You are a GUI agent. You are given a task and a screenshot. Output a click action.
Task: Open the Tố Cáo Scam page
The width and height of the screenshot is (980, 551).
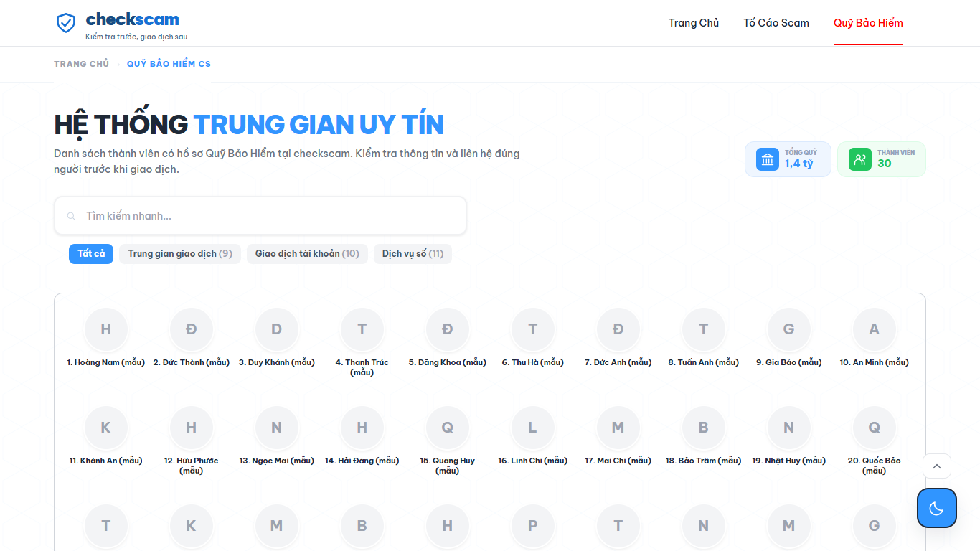776,23
